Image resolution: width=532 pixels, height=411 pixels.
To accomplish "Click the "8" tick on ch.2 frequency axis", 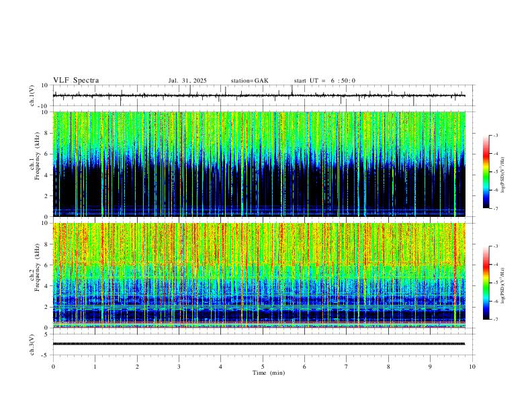I will tap(47, 244).
